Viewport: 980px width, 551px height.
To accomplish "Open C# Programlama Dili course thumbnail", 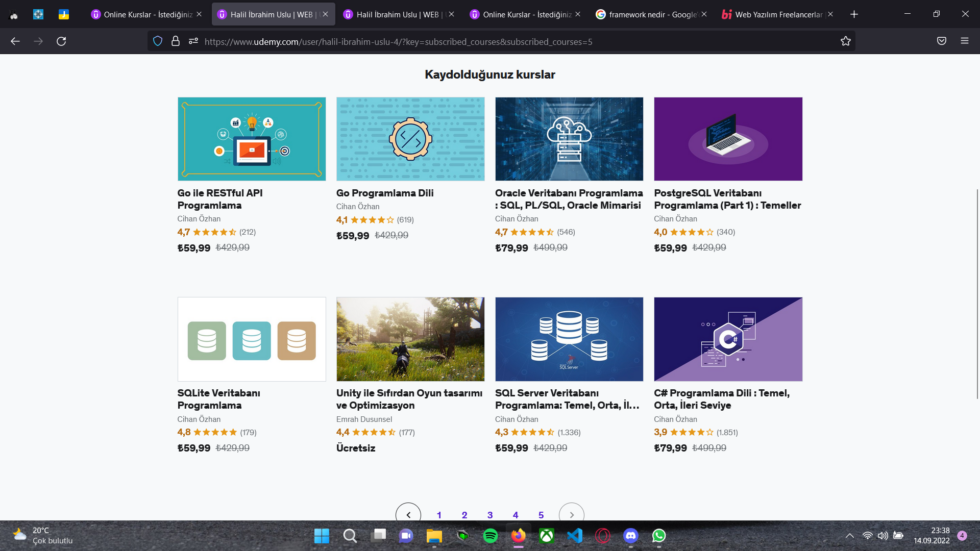I will 728,339.
